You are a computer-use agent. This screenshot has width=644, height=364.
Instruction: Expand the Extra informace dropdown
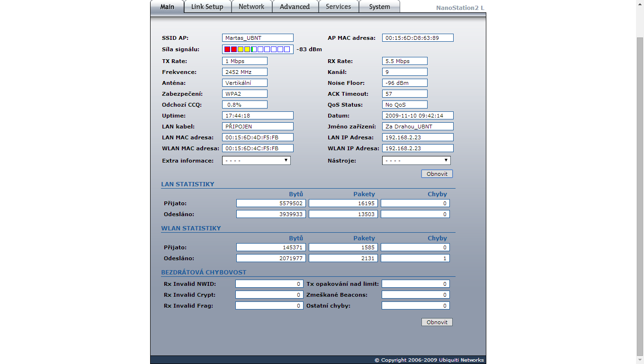click(x=256, y=161)
